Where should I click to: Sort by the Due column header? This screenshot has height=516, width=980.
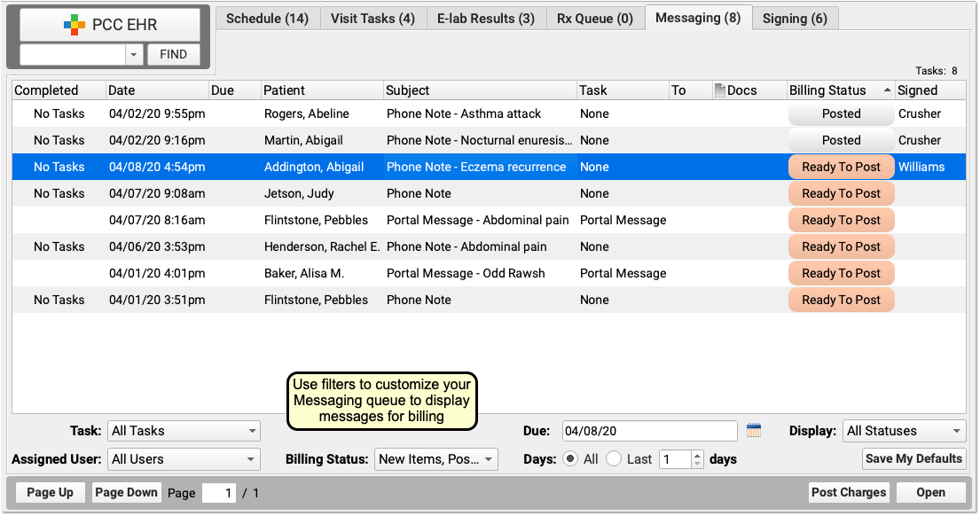pos(234,90)
